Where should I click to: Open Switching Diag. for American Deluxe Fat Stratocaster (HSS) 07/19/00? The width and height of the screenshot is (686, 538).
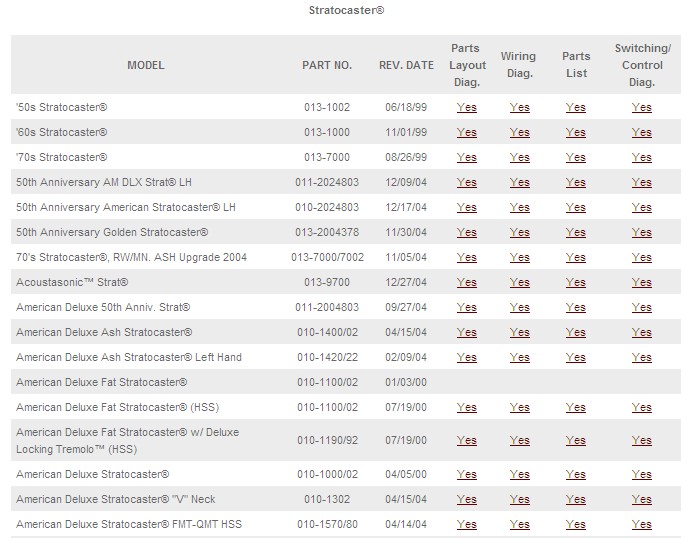[641, 407]
